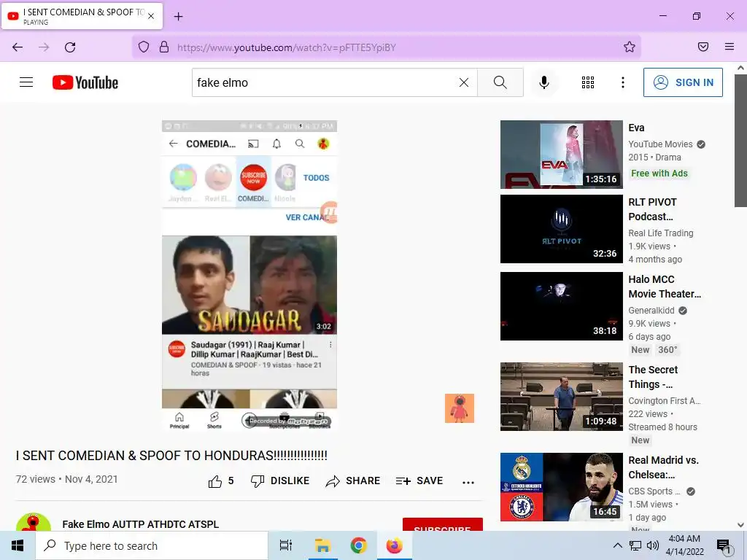
Task: Open Real Madrid vs. Chelsea thumbnail
Action: pos(561,486)
